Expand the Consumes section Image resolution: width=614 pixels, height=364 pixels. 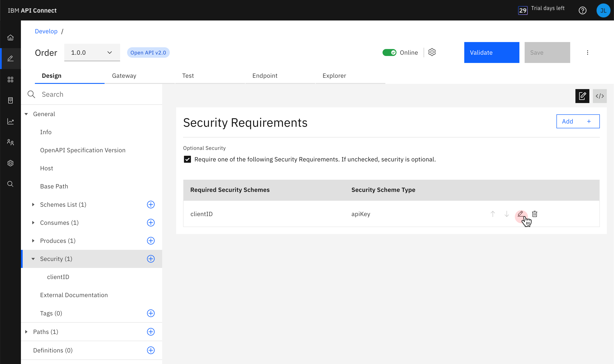33,222
